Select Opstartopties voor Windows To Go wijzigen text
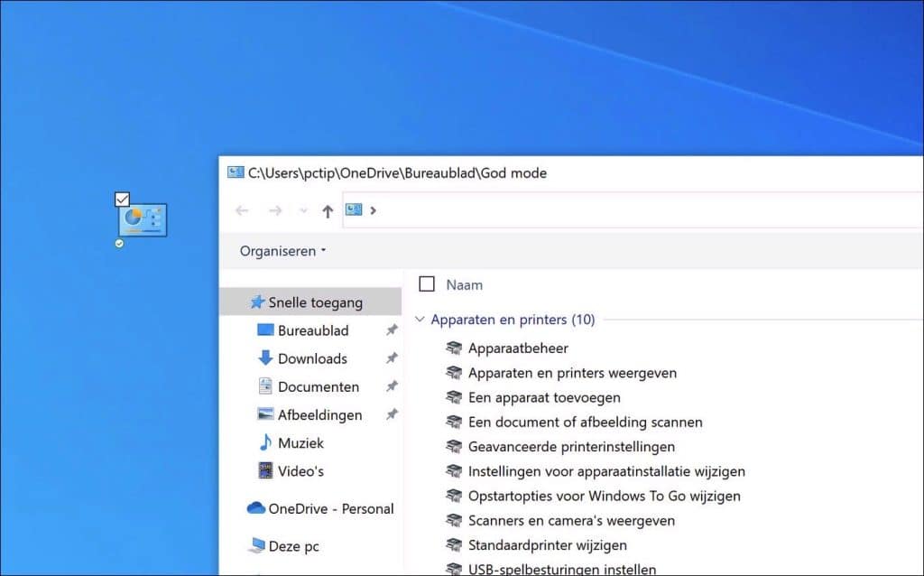Viewport: 924px width, 576px height. click(x=604, y=497)
